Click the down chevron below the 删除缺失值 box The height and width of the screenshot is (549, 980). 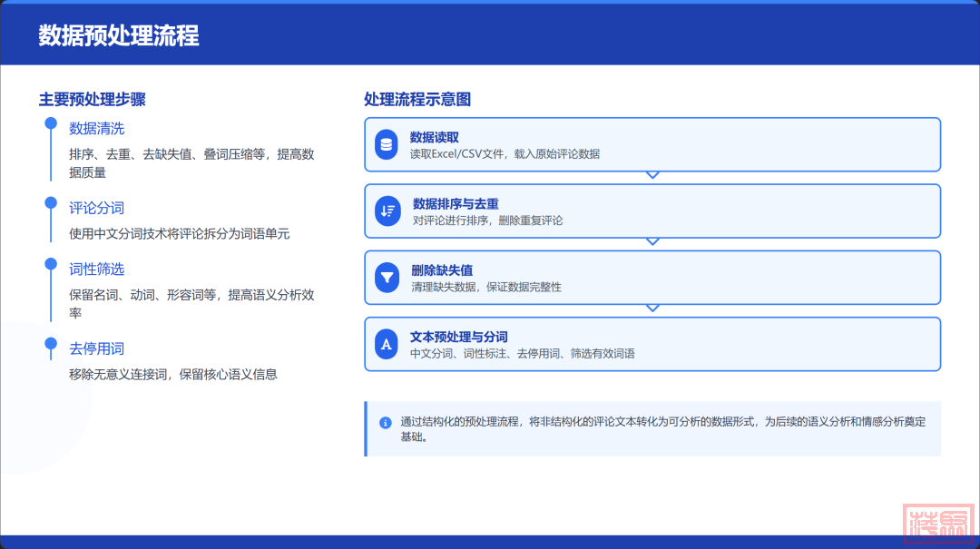point(652,308)
